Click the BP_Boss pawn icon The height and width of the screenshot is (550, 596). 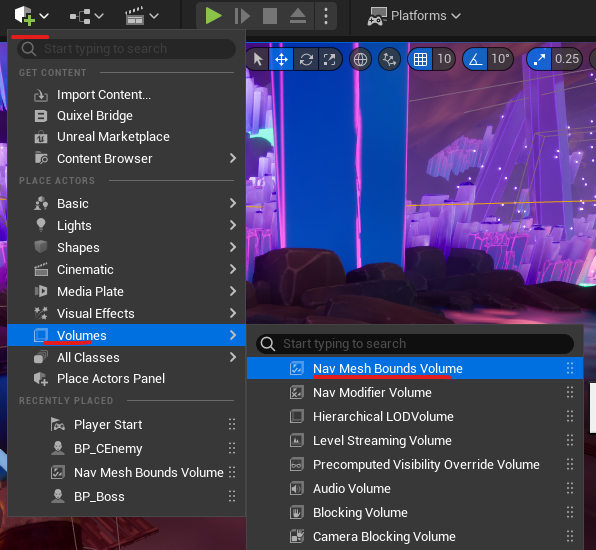(58, 496)
